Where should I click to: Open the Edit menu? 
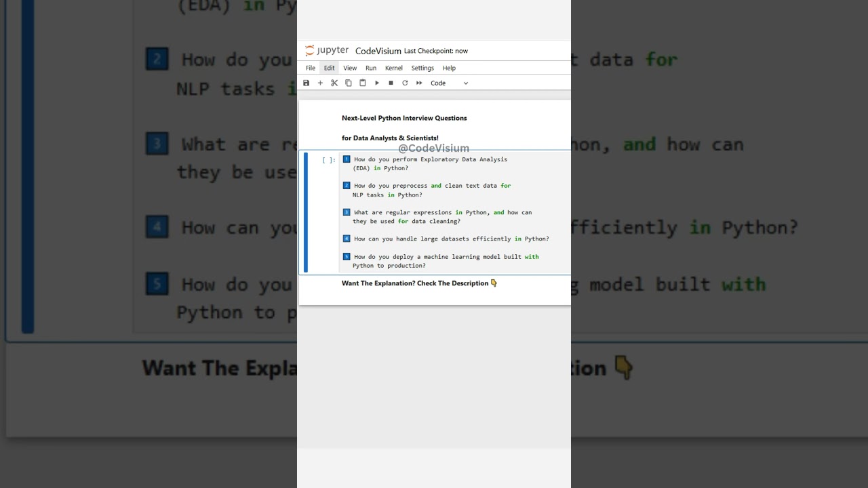329,68
